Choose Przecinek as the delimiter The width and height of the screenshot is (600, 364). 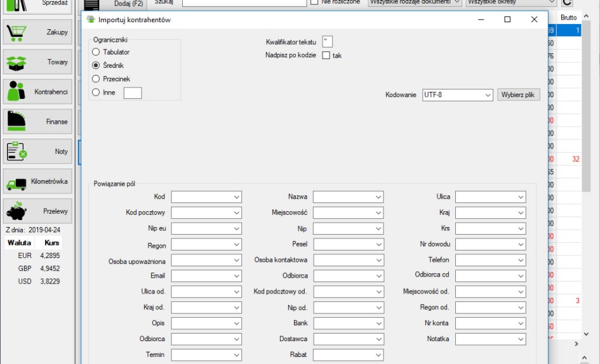[96, 79]
